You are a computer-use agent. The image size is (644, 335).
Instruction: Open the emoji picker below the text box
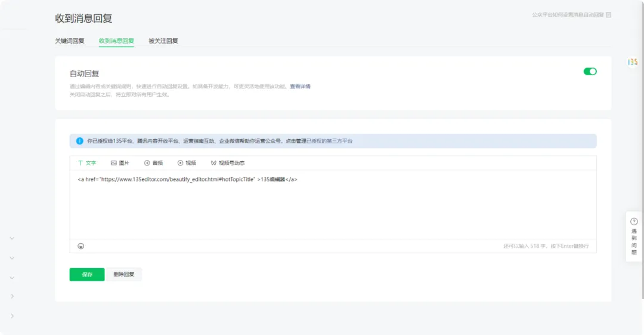(x=81, y=246)
